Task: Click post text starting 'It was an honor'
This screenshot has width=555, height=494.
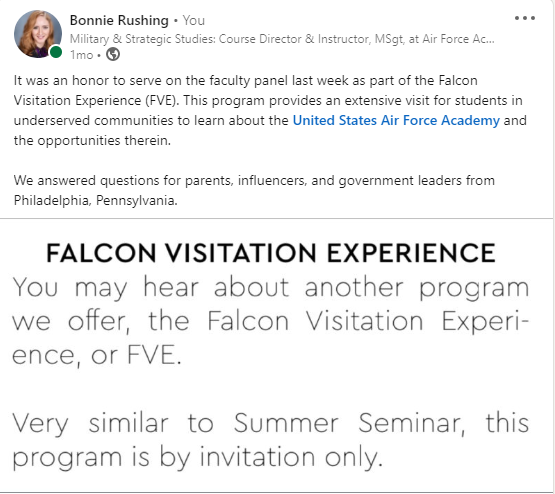Action: click(245, 80)
